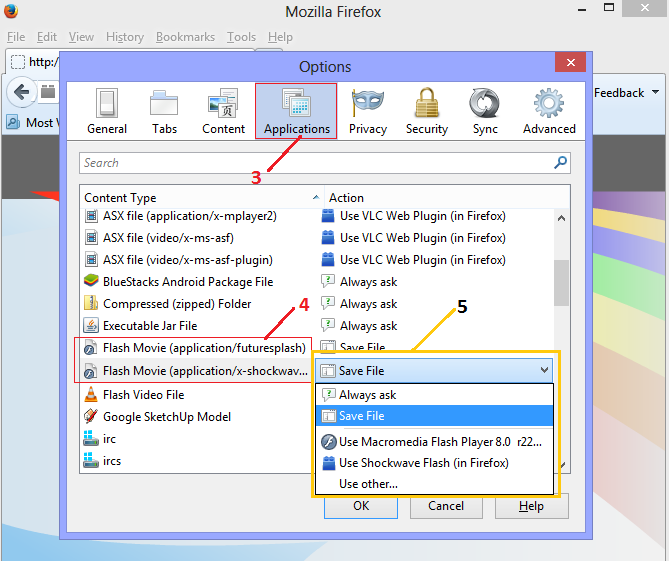Open the Content options panel

(223, 111)
